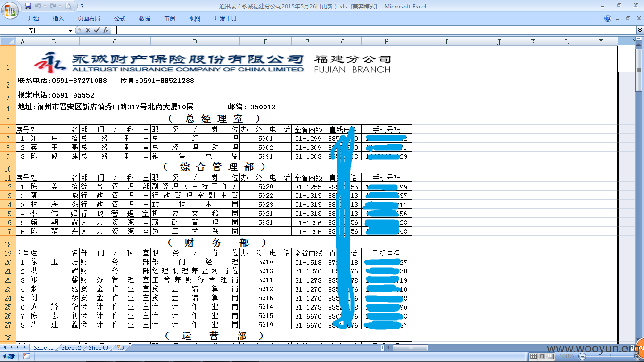The image size is (644, 362).
Task: Go to first sheet tab arrow
Action: (4, 347)
